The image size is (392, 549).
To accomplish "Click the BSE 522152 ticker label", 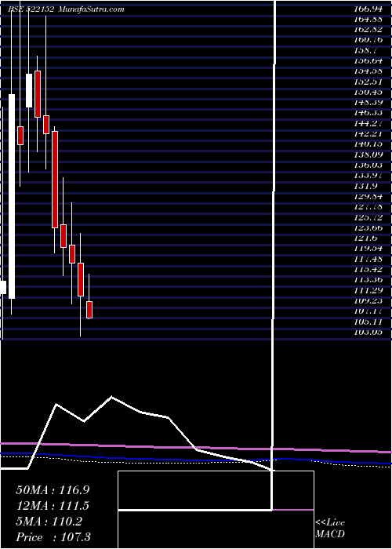I will point(31,9).
